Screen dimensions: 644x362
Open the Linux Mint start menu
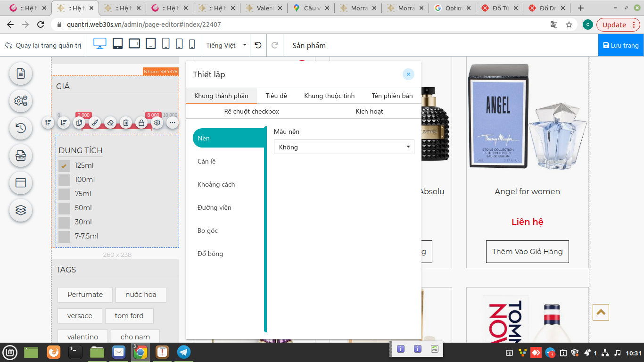pos(10,352)
